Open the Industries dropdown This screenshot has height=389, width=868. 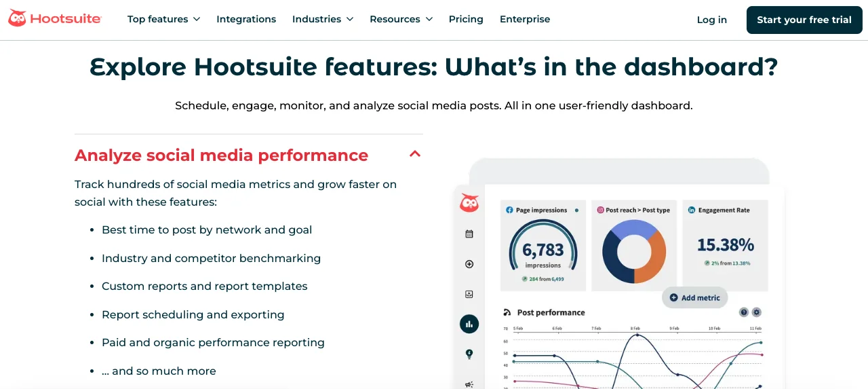[323, 19]
